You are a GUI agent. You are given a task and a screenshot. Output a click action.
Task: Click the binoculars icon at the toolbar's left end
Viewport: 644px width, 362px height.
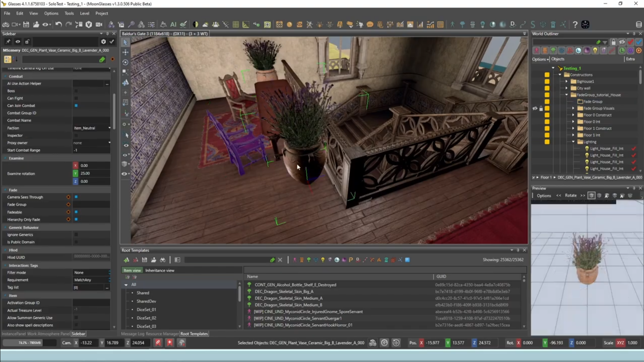(6, 24)
